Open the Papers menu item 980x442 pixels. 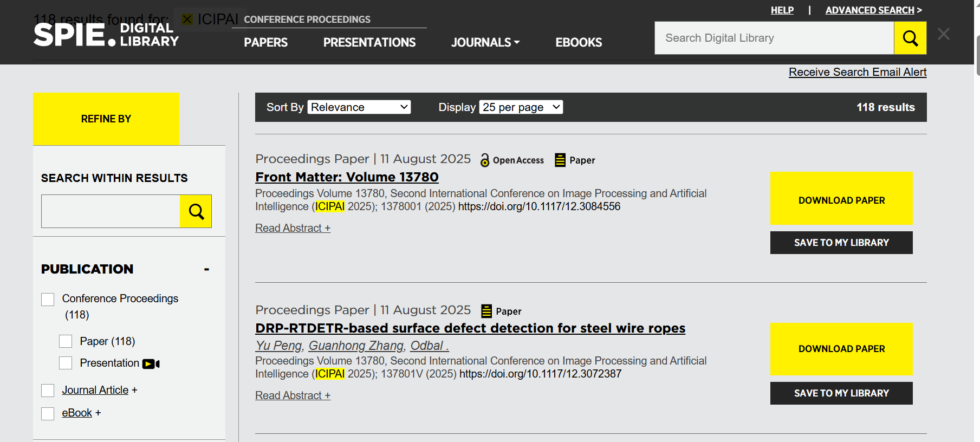click(x=265, y=42)
